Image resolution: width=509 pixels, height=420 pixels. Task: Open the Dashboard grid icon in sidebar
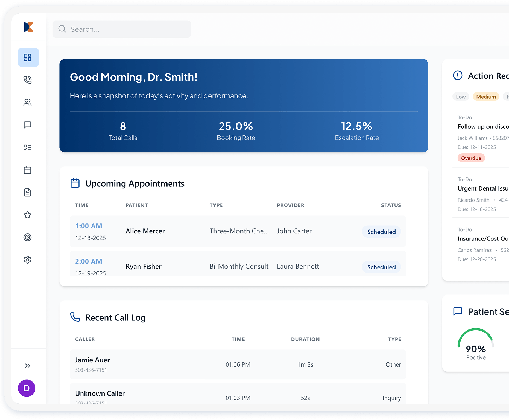[28, 57]
